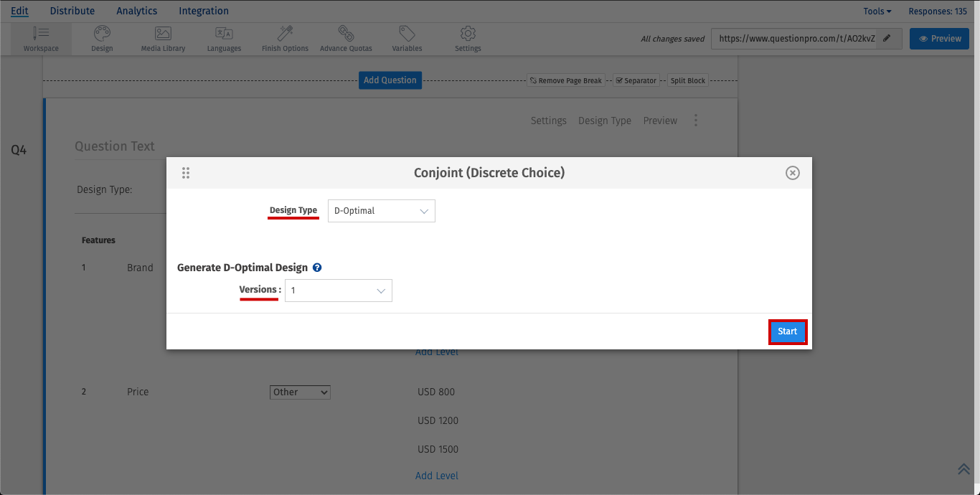Image resolution: width=980 pixels, height=495 pixels.
Task: Edit survey URL with pencil icon
Action: coord(887,39)
